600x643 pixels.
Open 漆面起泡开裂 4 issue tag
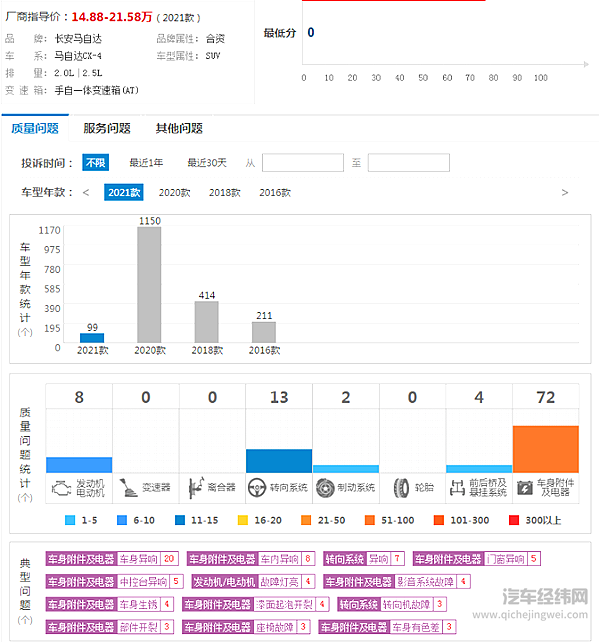tap(256, 604)
